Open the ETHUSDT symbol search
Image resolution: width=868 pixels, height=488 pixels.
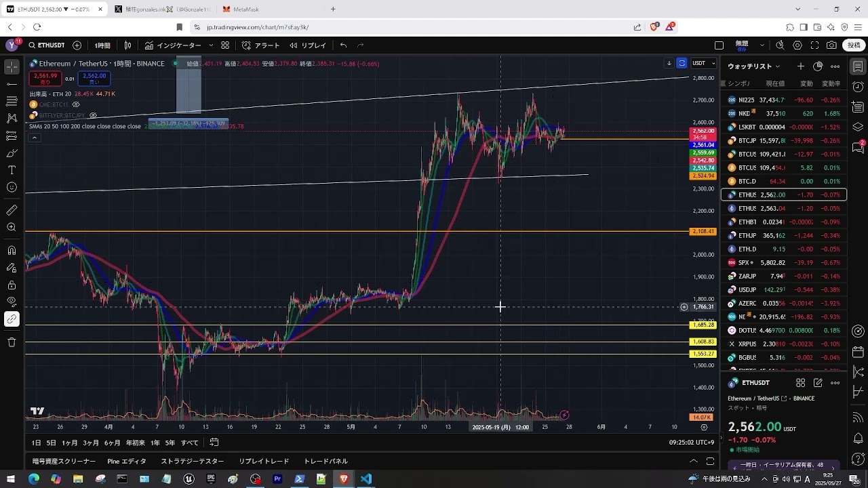(47, 45)
